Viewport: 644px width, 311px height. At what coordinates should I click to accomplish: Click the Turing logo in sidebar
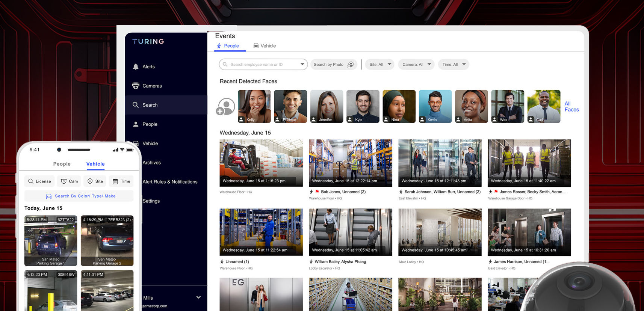click(x=148, y=41)
